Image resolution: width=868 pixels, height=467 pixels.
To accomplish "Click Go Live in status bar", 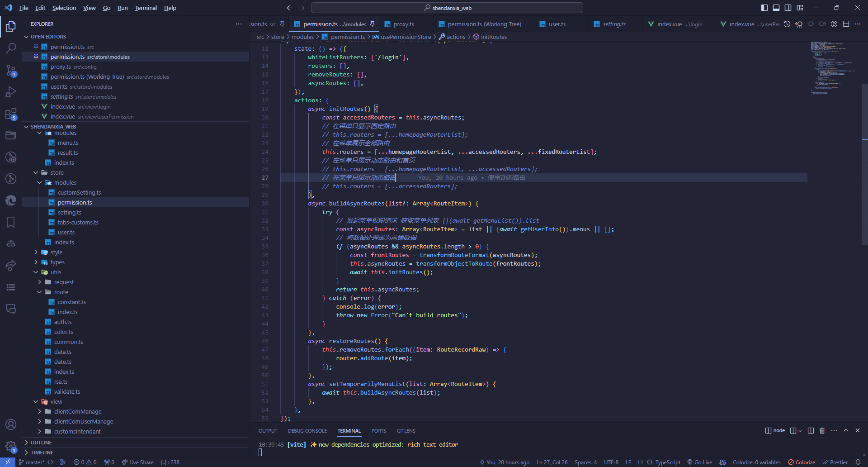I will pos(699,462).
